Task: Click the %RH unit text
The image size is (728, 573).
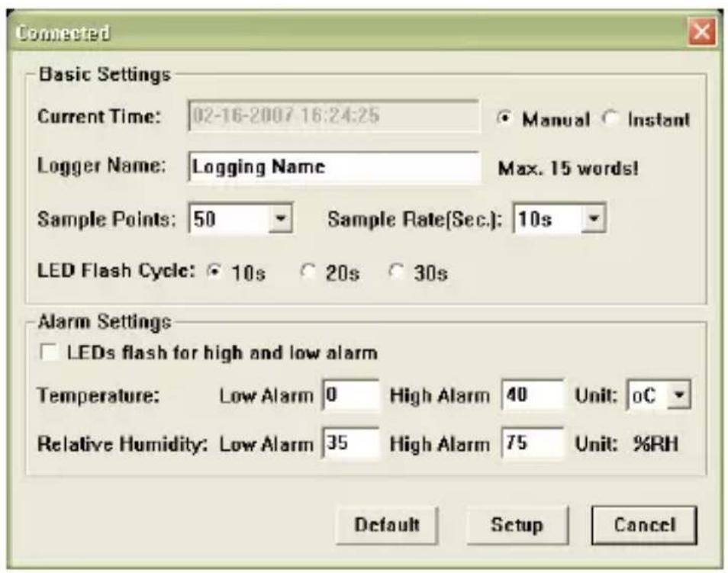Action: [x=656, y=444]
